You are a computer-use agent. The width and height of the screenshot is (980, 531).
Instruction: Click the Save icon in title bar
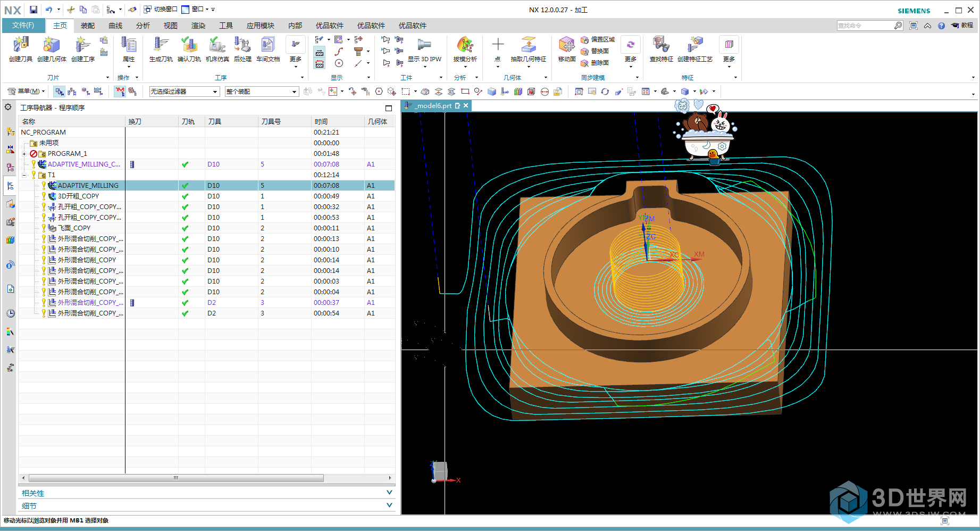[x=33, y=10]
